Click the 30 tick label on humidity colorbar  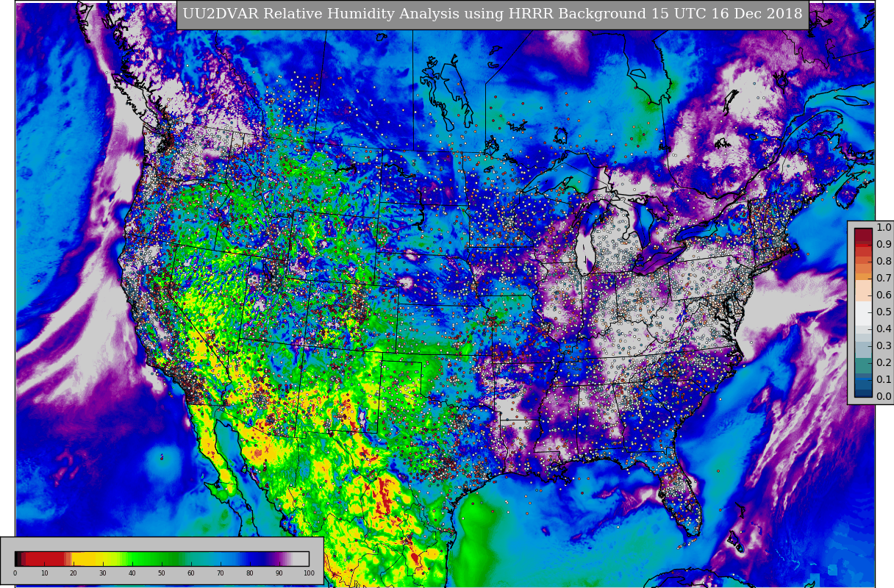pos(103,573)
